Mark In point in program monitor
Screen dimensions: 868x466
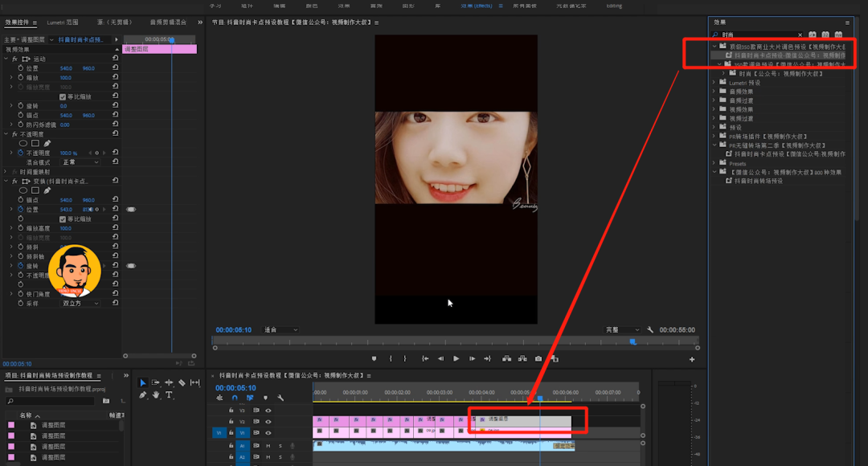click(391, 358)
